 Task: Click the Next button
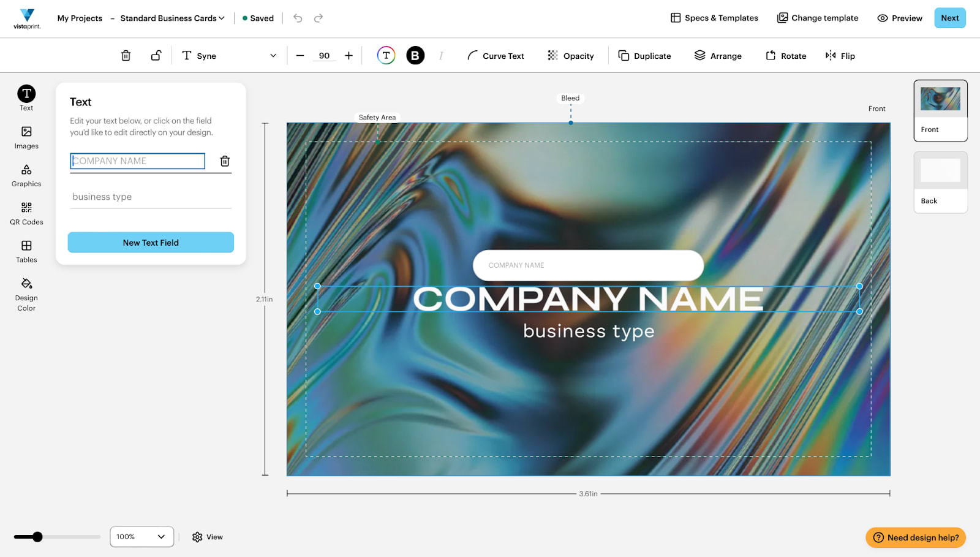tap(949, 18)
